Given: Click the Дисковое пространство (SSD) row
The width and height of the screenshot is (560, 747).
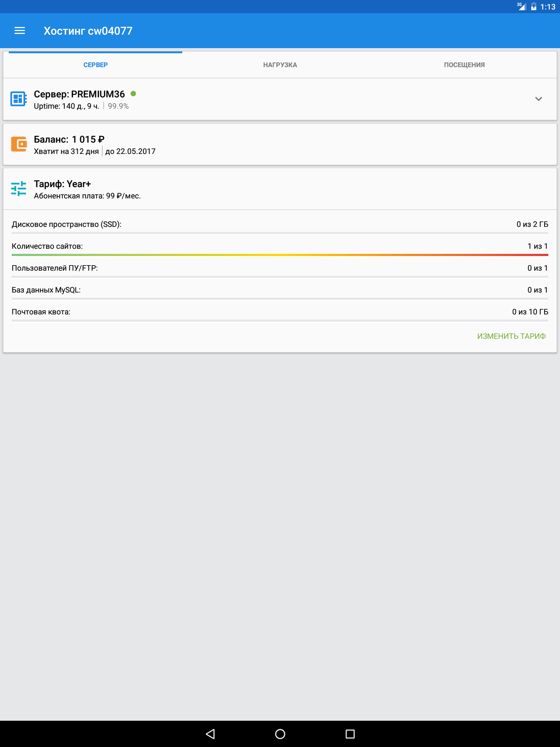Looking at the screenshot, I should click(280, 225).
